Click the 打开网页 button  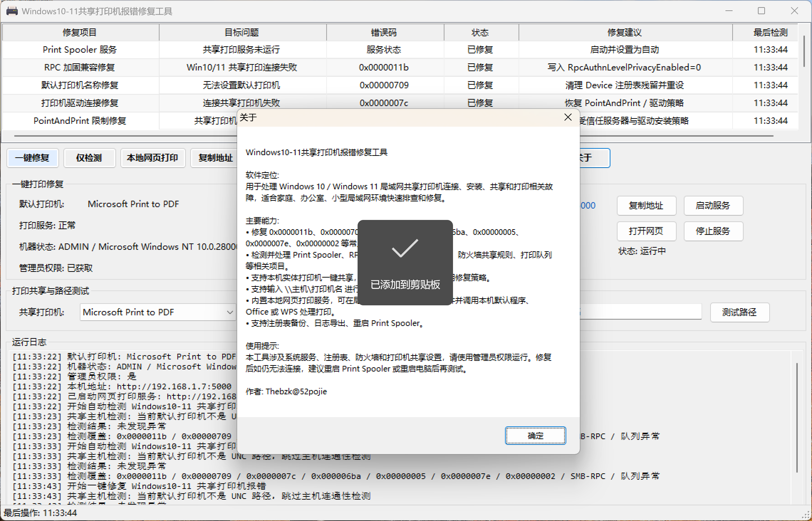(x=646, y=231)
